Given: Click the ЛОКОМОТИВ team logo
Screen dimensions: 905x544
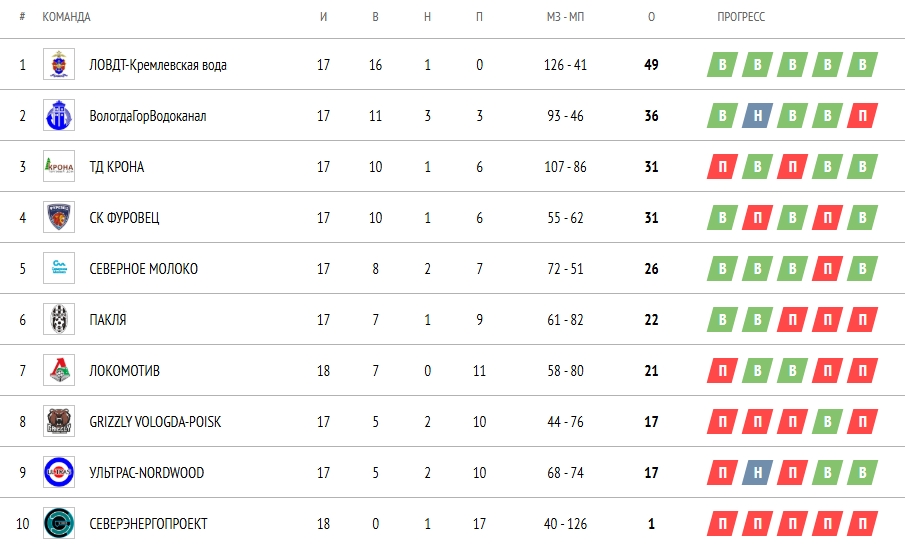Looking at the screenshot, I should (58, 371).
